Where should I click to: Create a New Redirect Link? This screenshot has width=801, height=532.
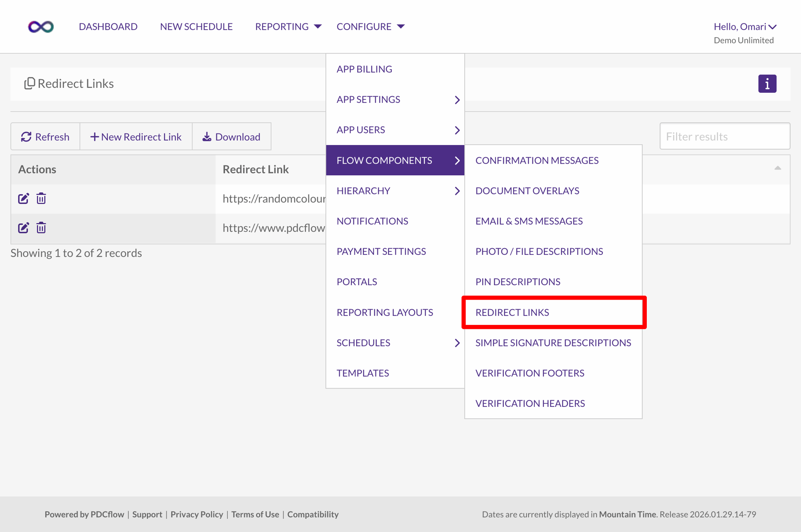[x=136, y=136]
